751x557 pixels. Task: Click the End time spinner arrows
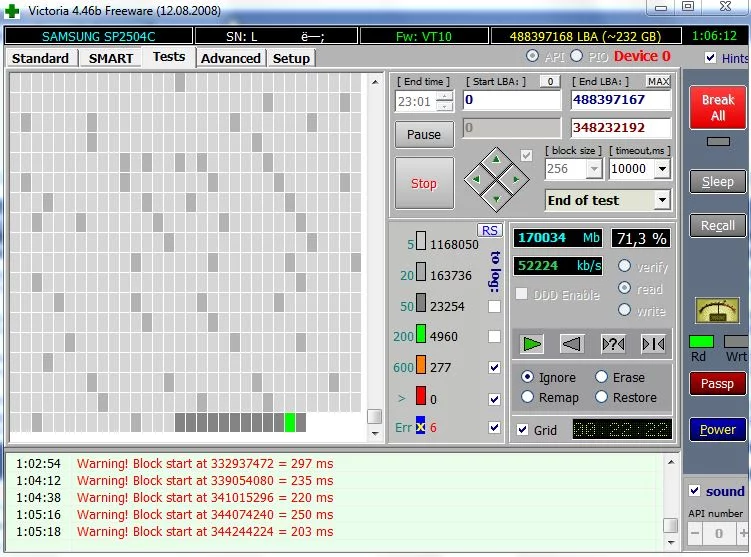pyautogui.click(x=445, y=101)
